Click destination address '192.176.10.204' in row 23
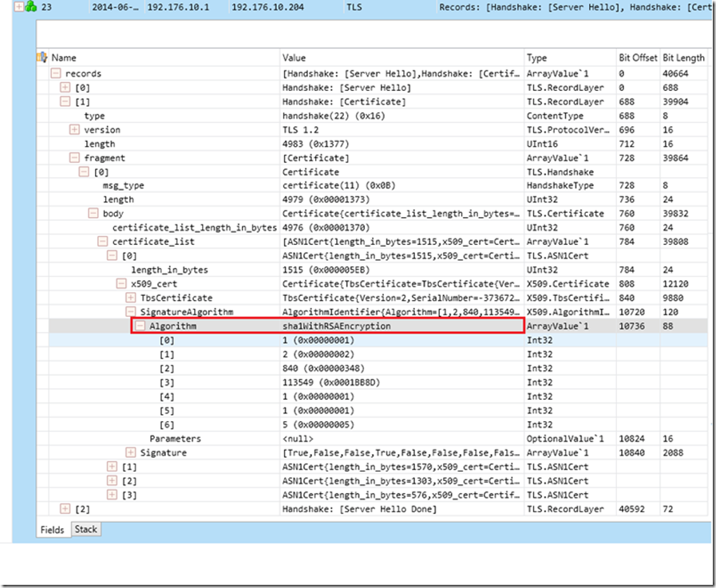The image size is (716, 588). pos(267,7)
